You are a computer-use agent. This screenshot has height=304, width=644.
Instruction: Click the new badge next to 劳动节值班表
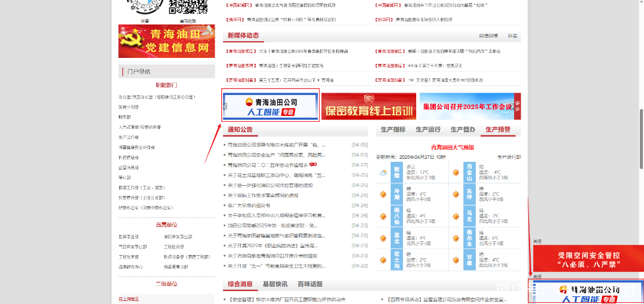click(x=313, y=165)
